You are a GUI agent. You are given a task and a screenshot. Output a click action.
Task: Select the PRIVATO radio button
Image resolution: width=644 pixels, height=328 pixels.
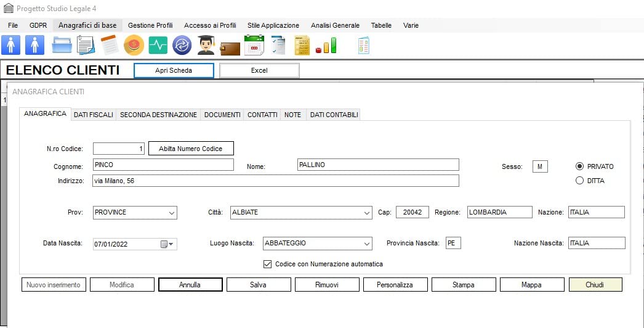tap(579, 166)
